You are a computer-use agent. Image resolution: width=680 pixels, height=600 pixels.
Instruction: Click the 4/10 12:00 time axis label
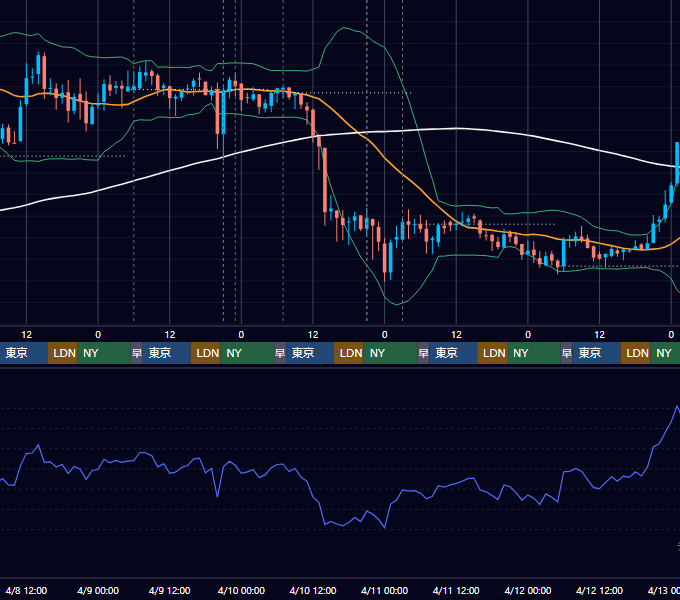[313, 591]
